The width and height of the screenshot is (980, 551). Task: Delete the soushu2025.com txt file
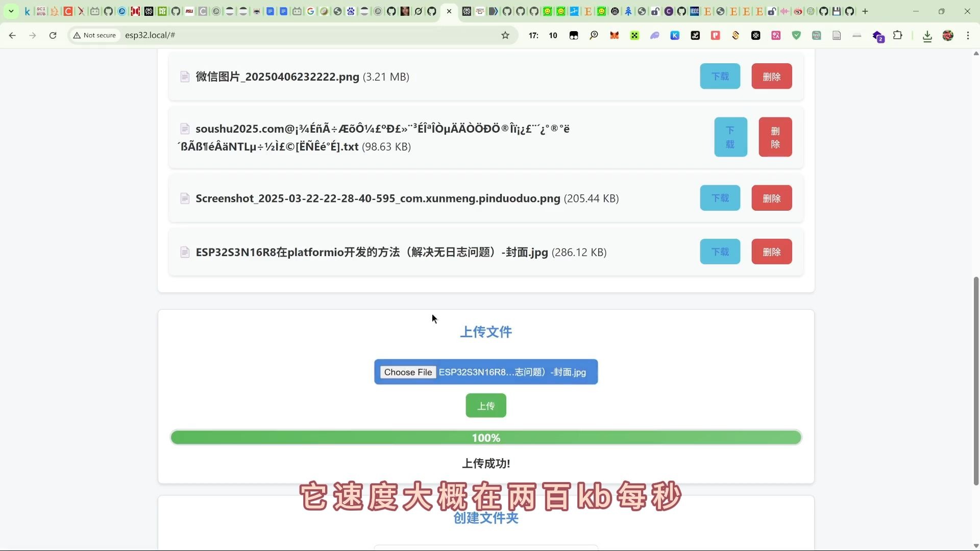pos(775,137)
